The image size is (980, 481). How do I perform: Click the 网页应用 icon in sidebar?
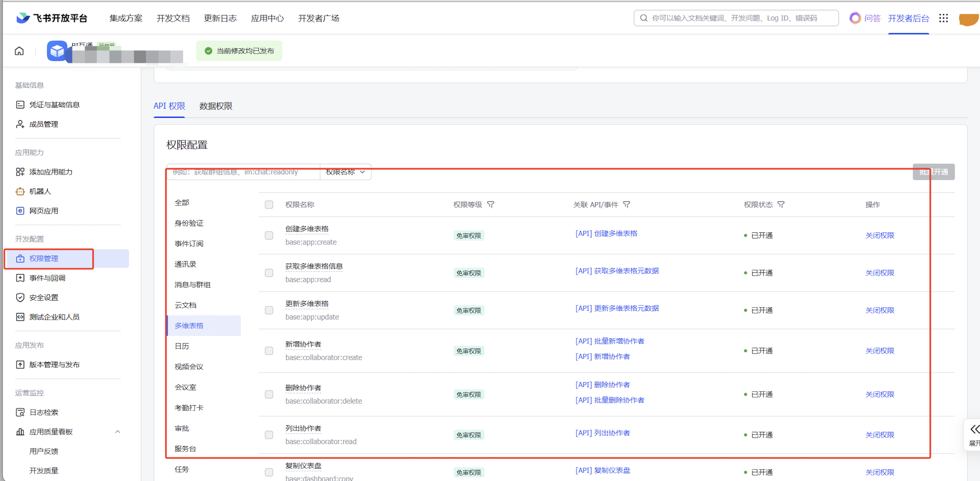coord(20,211)
